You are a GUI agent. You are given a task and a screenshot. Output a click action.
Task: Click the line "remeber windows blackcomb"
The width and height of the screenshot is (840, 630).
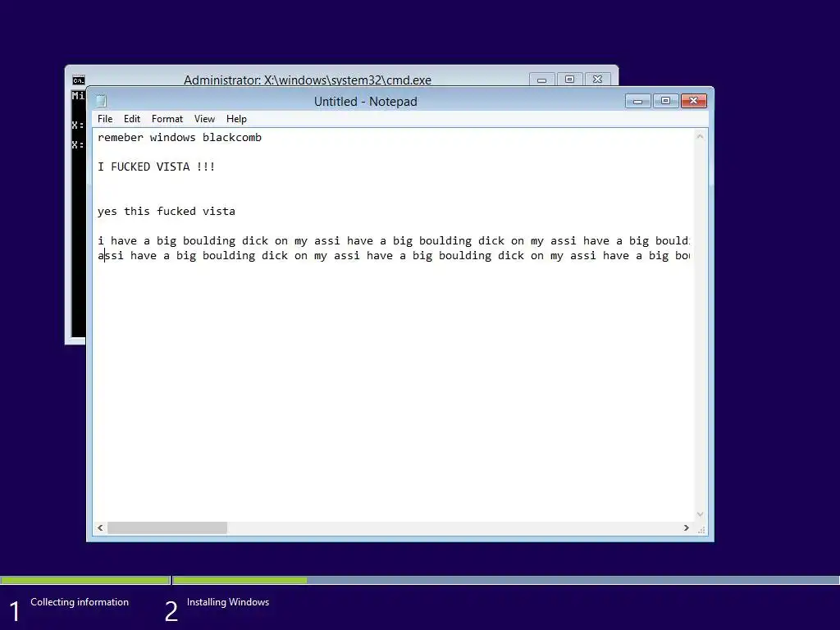pos(180,138)
